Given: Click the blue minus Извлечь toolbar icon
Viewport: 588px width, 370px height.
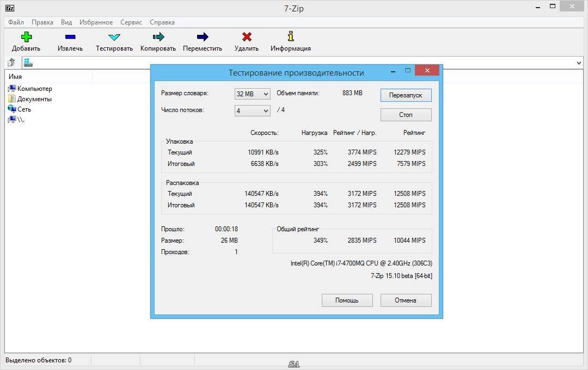Looking at the screenshot, I should tap(70, 37).
